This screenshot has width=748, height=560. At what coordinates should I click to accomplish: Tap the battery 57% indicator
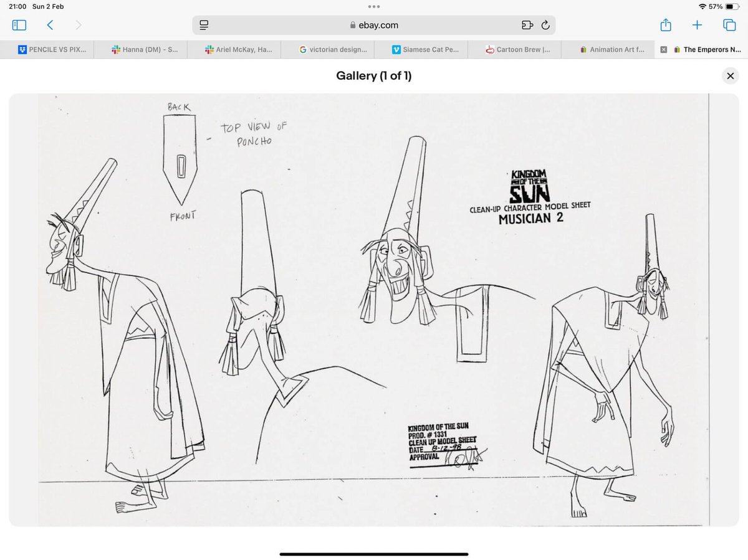(723, 6)
